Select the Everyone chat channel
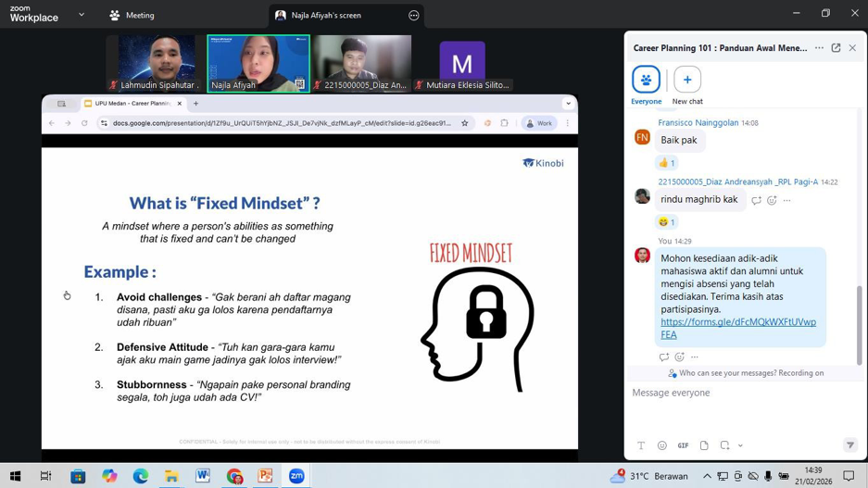The height and width of the screenshot is (488, 868). (x=646, y=81)
